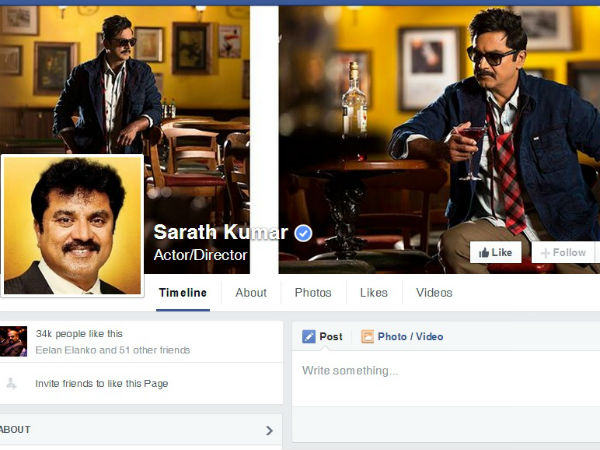Open the Likes tab
This screenshot has width=600, height=450.
[374, 293]
